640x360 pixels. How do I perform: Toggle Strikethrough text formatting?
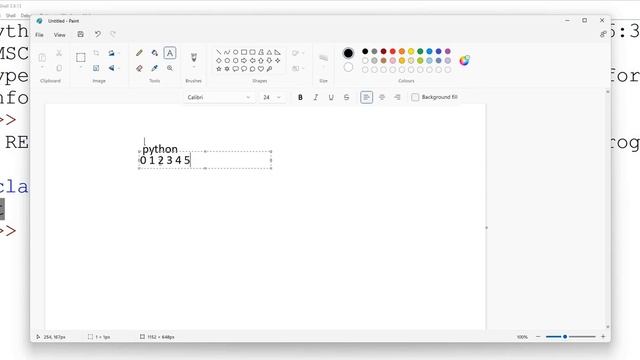coord(347,97)
